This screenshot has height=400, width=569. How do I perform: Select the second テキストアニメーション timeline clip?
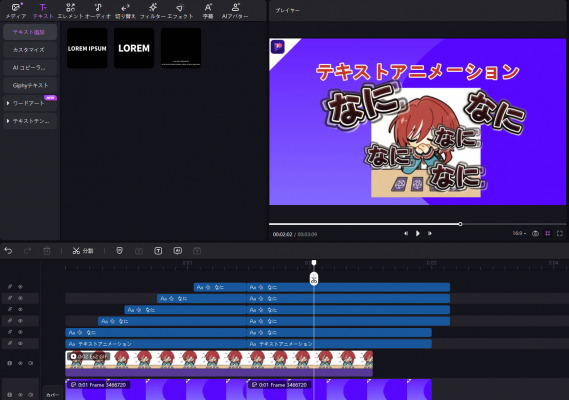[x=339, y=344]
